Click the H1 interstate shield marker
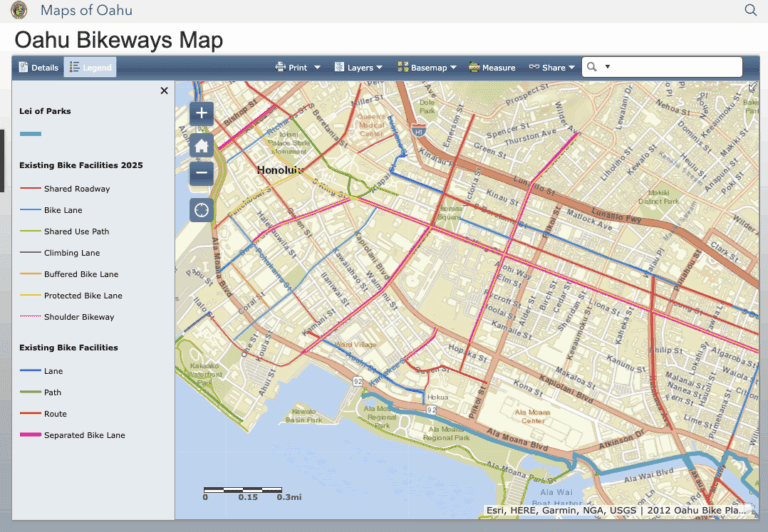Image resolution: width=768 pixels, height=532 pixels. pos(418,130)
